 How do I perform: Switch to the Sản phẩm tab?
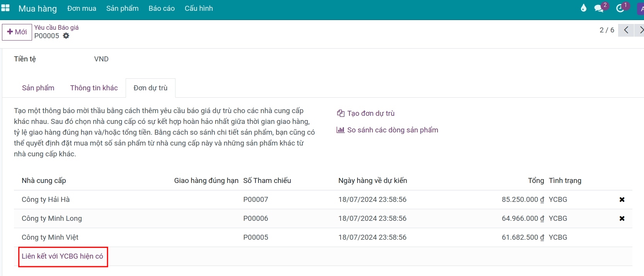(x=38, y=88)
